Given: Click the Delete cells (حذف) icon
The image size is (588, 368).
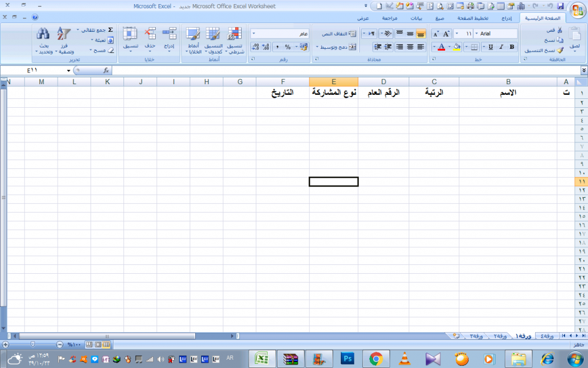Looking at the screenshot, I should pyautogui.click(x=150, y=34).
